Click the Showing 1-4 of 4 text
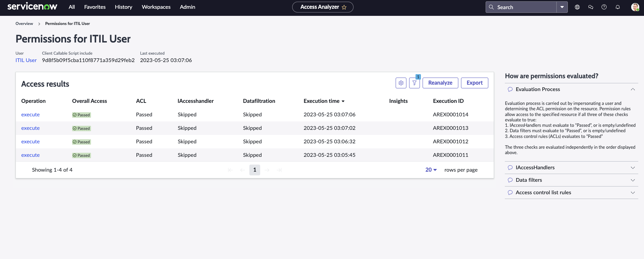Viewport: 644px width, 259px height. click(x=52, y=170)
